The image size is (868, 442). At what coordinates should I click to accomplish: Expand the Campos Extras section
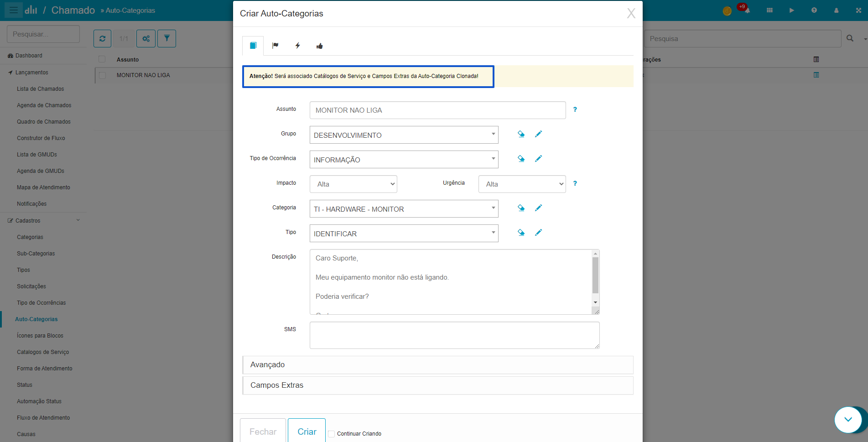tap(438, 385)
